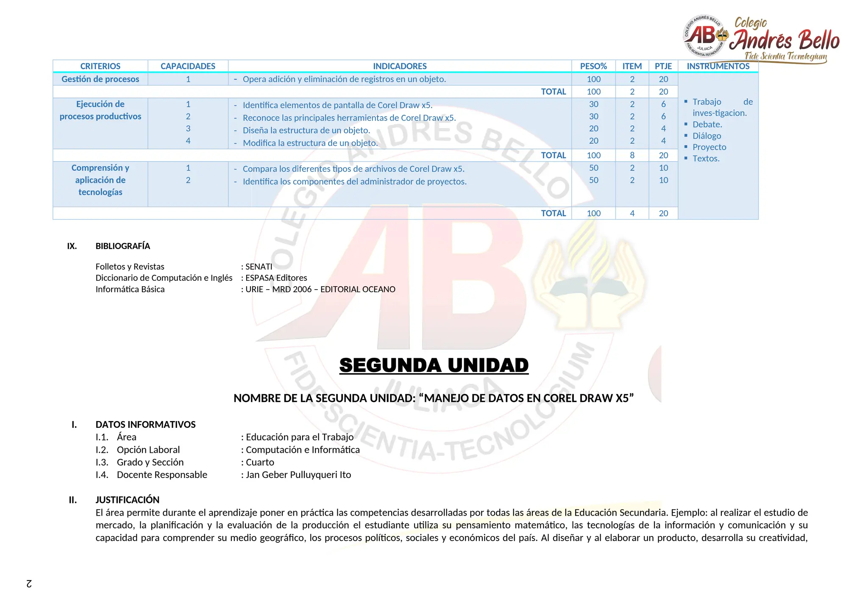Click 'Compara los diferentes tipos de archivos' indicator
Viewport: 868px width, 614px height.
(x=353, y=169)
